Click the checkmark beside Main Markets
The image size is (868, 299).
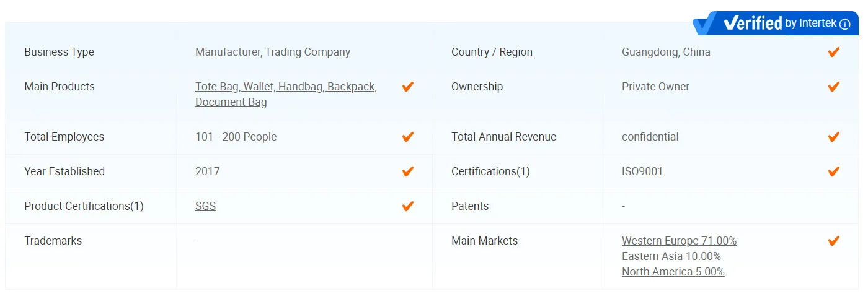coord(834,241)
